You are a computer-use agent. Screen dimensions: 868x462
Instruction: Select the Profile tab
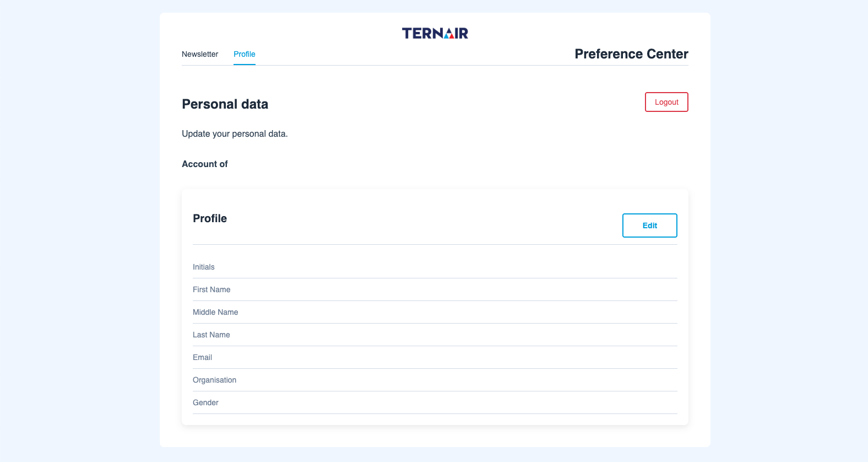[244, 54]
